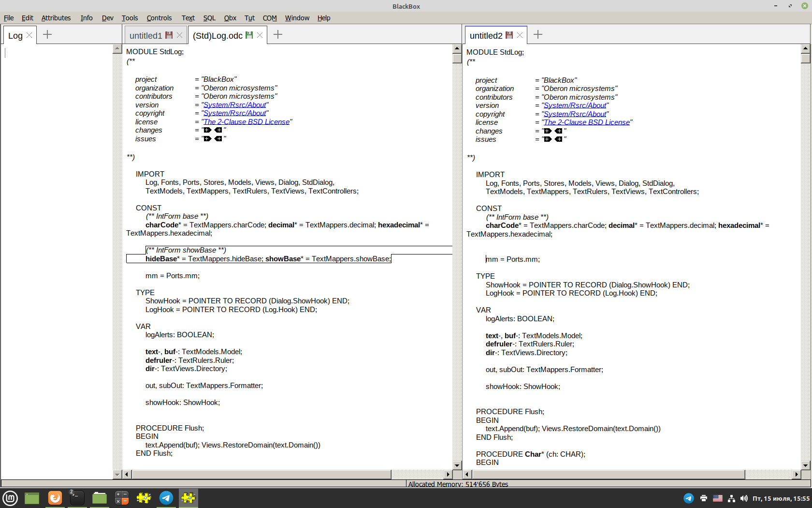
Task: Click the printer icon in system tray
Action: click(x=703, y=498)
